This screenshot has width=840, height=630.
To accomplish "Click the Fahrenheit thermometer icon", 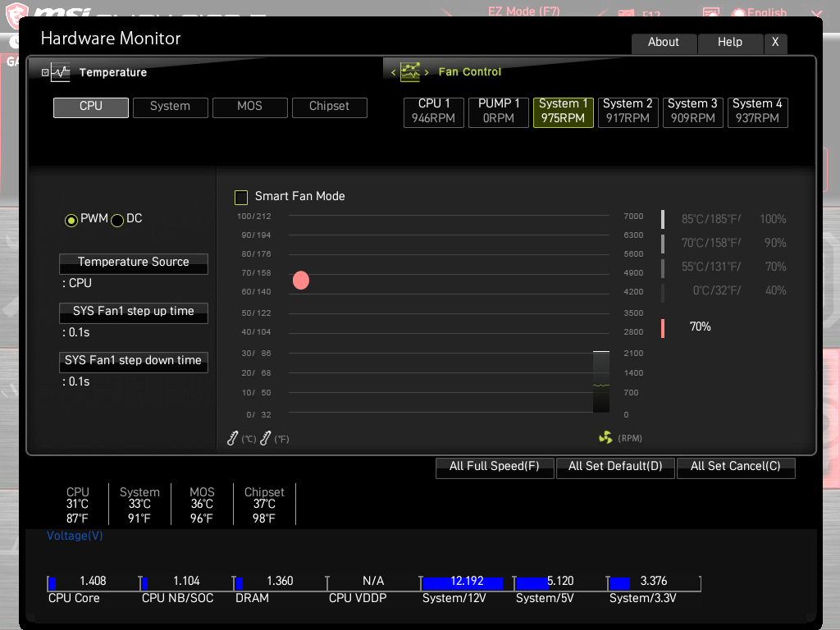I will (x=265, y=438).
